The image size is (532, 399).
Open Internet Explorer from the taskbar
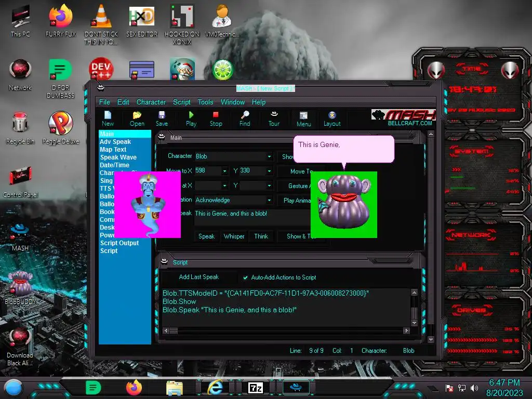(216, 387)
